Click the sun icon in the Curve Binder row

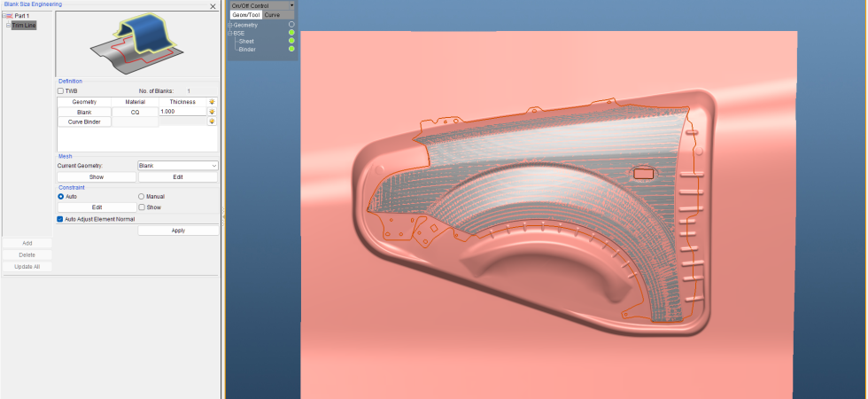pos(212,121)
